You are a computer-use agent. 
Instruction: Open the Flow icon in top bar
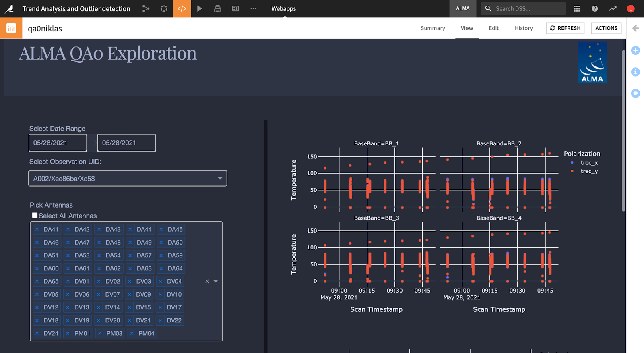click(146, 8)
